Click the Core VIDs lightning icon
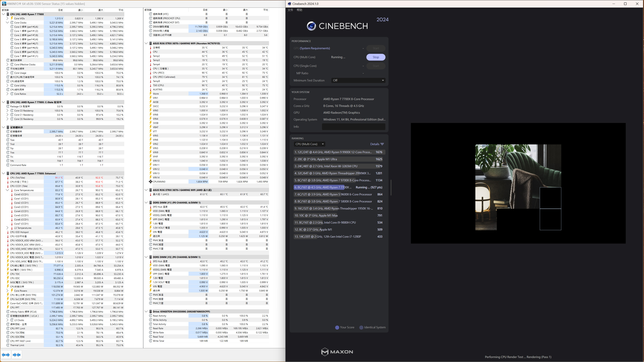Viewport: 644px width, 362px height. click(12, 18)
